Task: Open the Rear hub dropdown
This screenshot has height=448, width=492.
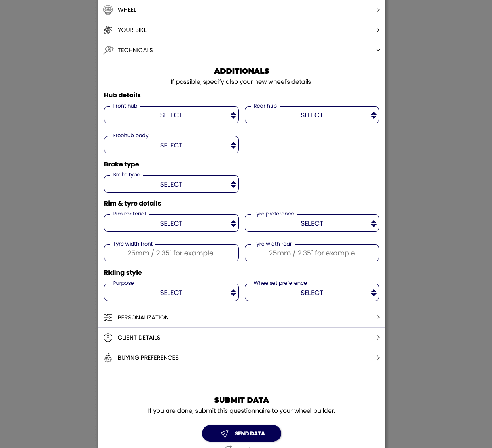Action: point(312,115)
